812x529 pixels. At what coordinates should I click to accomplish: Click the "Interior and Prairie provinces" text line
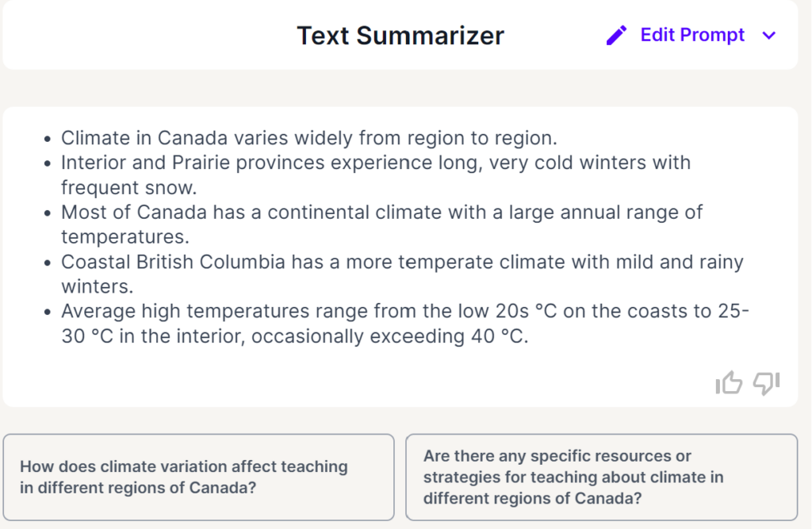pos(376,163)
